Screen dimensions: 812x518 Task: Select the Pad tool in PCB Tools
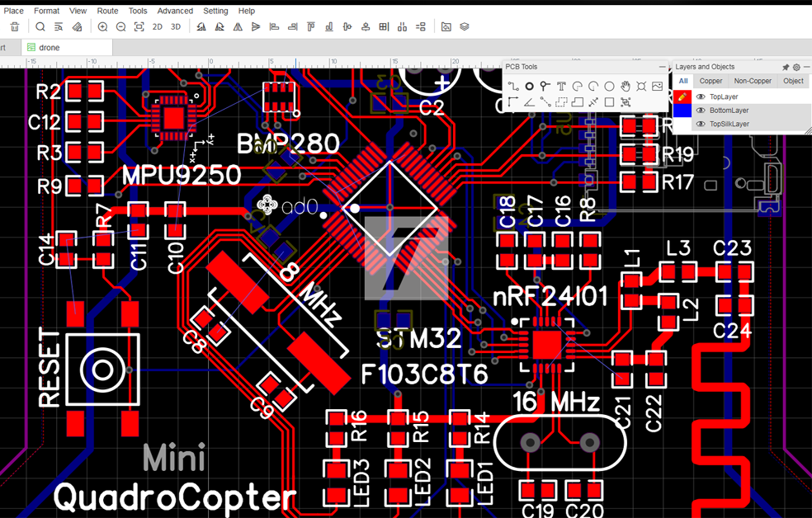point(529,87)
